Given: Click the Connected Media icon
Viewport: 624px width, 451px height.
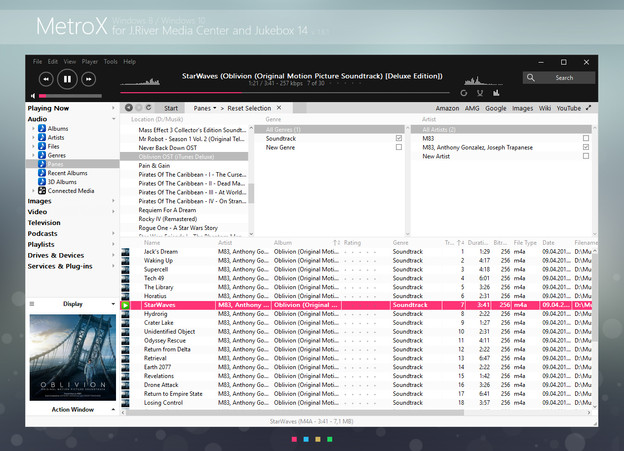Looking at the screenshot, I should tap(42, 191).
